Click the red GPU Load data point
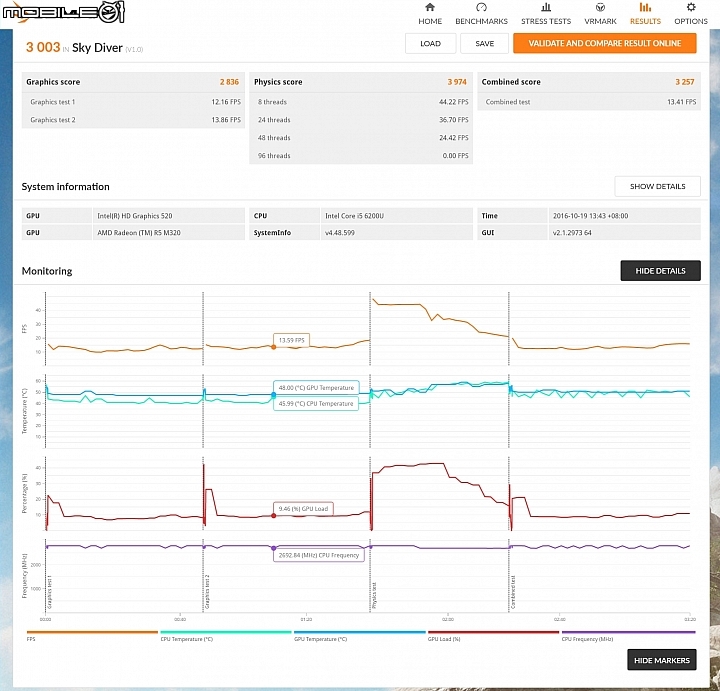 [x=274, y=516]
